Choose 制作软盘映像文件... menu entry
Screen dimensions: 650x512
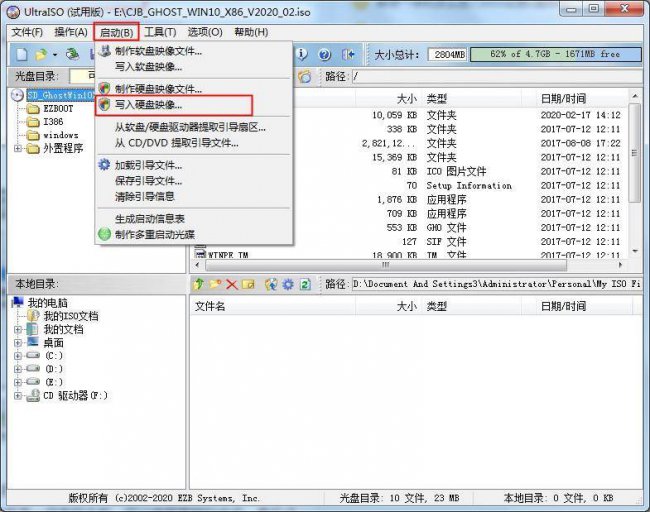pos(194,51)
